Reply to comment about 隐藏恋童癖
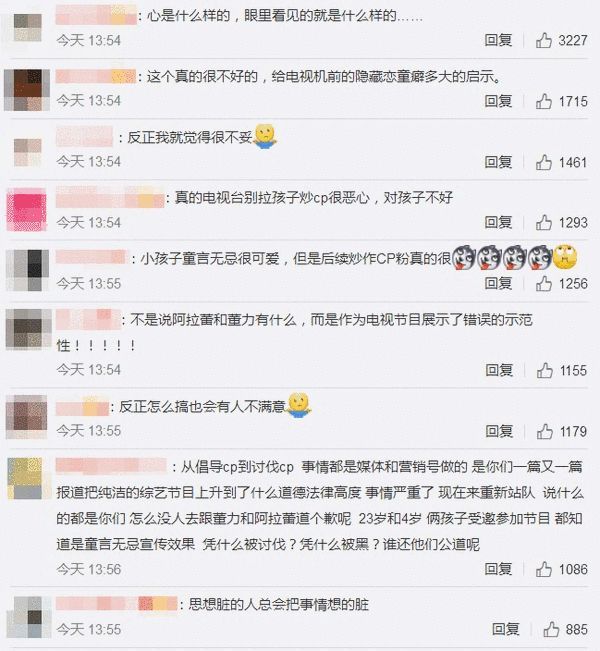Image resolution: width=600 pixels, height=651 pixels. pos(498,101)
